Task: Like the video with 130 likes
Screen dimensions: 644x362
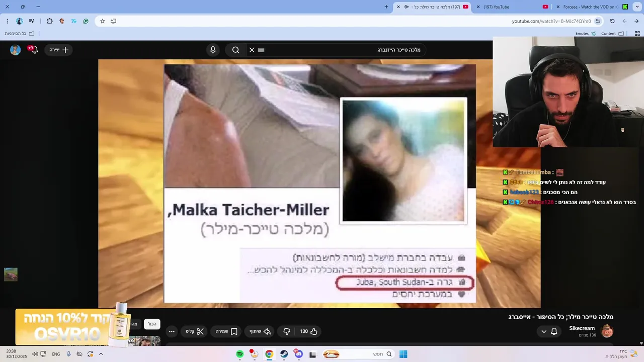Action: pos(308,331)
